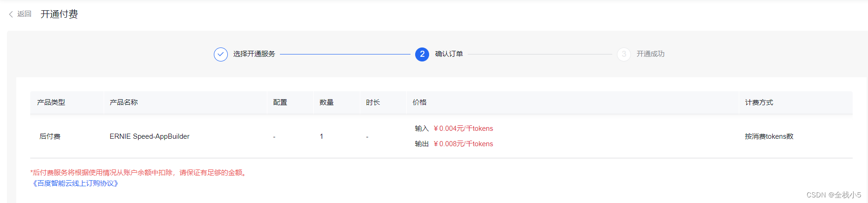The image size is (868, 203).
Task: Select the 选择开通服务 step label
Action: coord(254,54)
